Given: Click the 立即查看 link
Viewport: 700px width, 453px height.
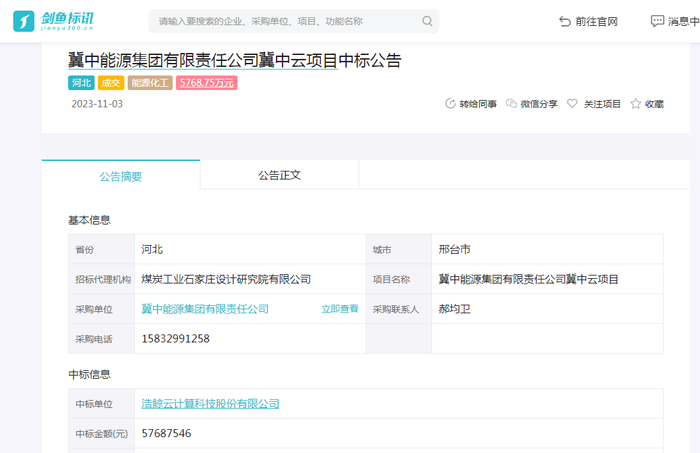Looking at the screenshot, I should click(x=340, y=309).
